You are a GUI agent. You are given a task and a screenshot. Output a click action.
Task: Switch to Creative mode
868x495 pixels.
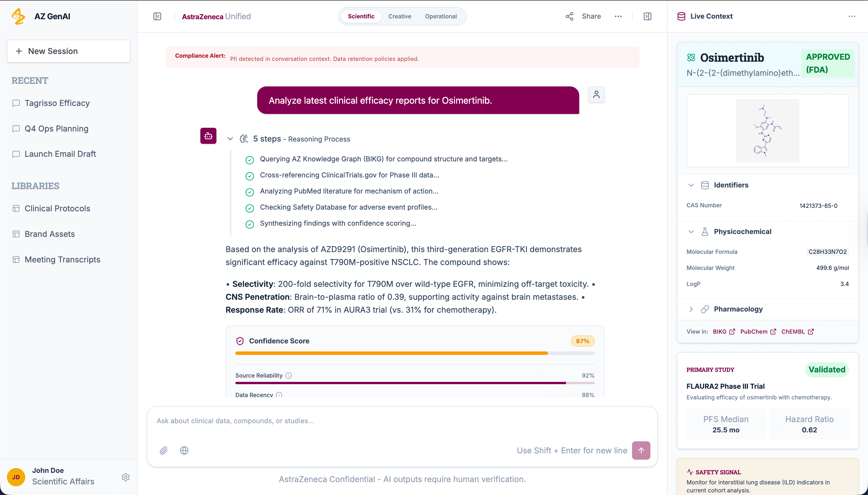[400, 16]
